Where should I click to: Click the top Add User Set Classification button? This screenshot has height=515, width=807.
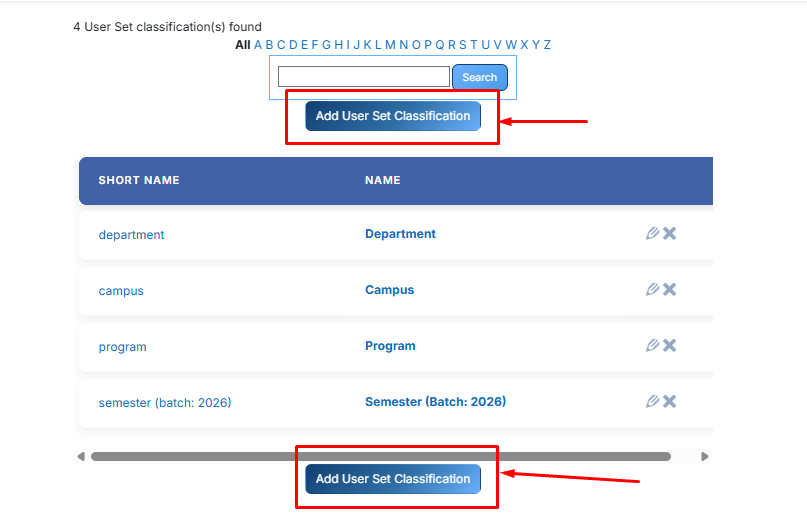(393, 116)
